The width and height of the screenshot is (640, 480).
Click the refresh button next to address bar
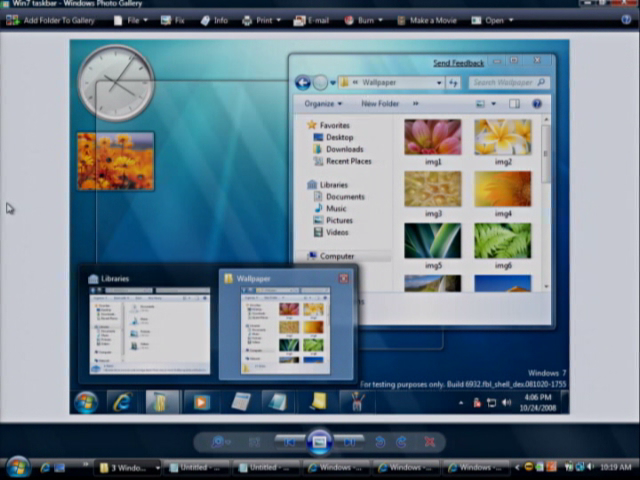pos(453,83)
